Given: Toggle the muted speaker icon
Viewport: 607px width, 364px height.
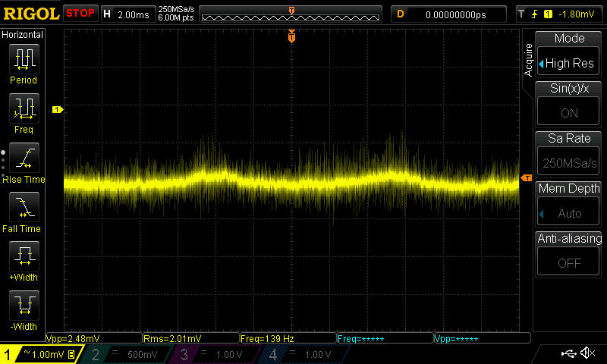Looking at the screenshot, I should (587, 353).
